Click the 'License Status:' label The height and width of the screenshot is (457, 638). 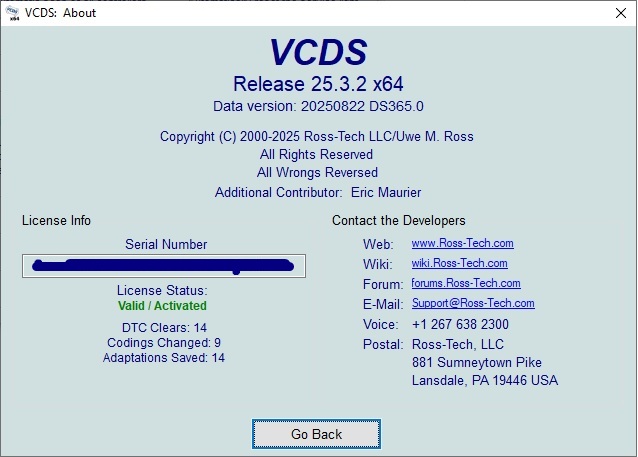tap(162, 291)
